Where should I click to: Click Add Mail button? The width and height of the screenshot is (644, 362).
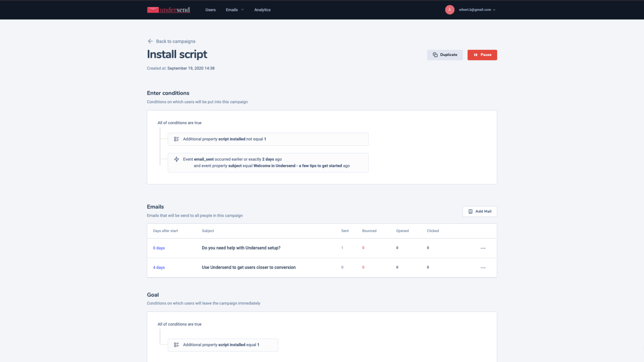point(479,211)
